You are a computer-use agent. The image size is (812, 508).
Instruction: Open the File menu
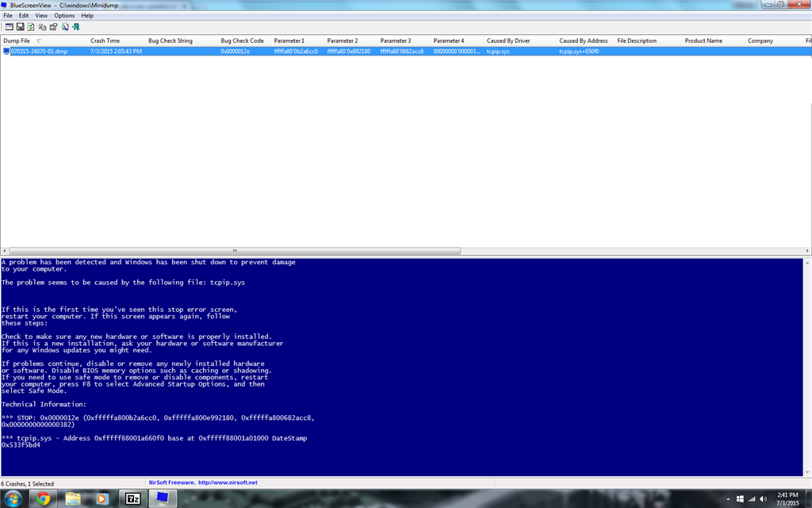(7, 14)
